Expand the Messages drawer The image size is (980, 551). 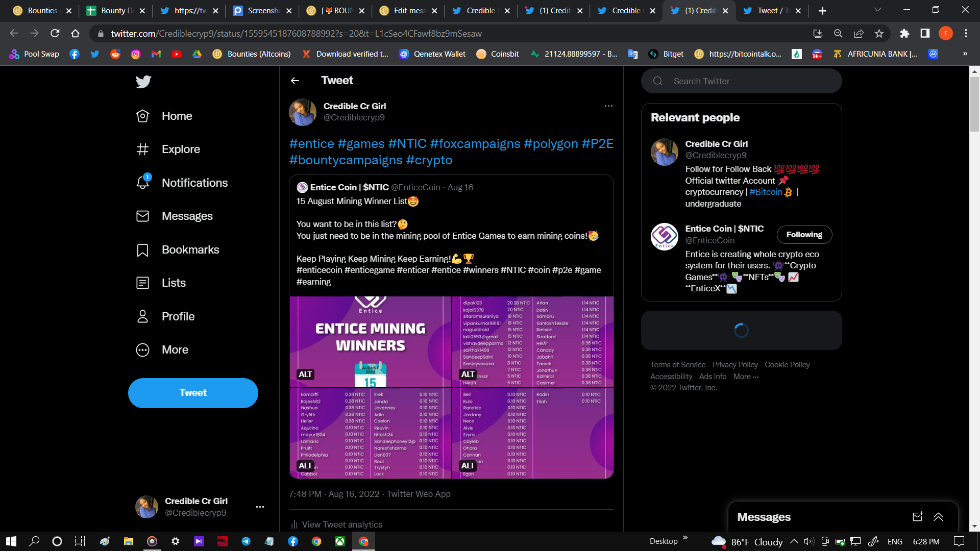(x=938, y=517)
